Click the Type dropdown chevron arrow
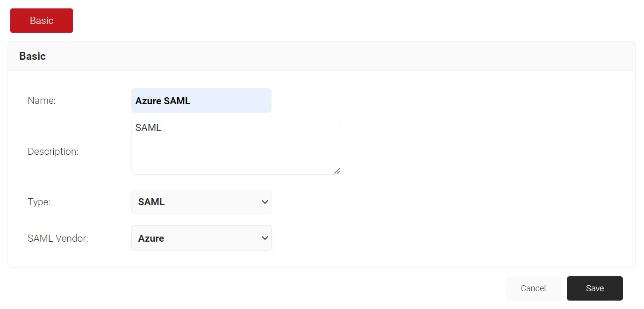The height and width of the screenshot is (309, 644). click(x=265, y=202)
